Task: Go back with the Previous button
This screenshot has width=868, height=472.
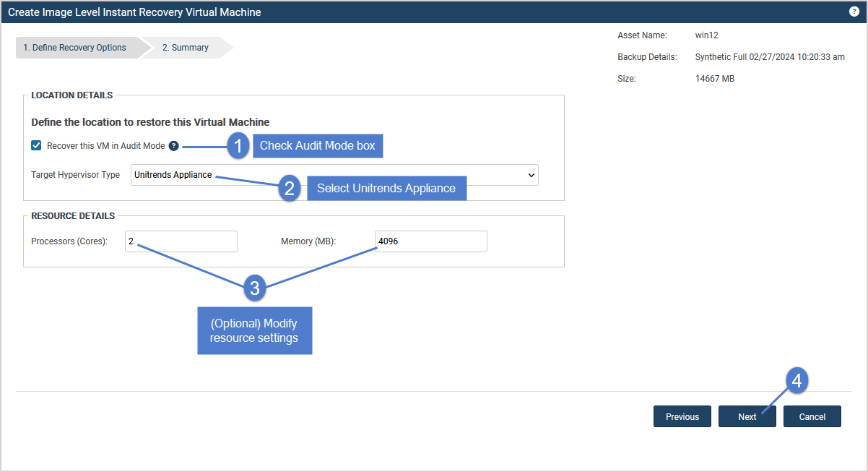Action: (x=682, y=416)
